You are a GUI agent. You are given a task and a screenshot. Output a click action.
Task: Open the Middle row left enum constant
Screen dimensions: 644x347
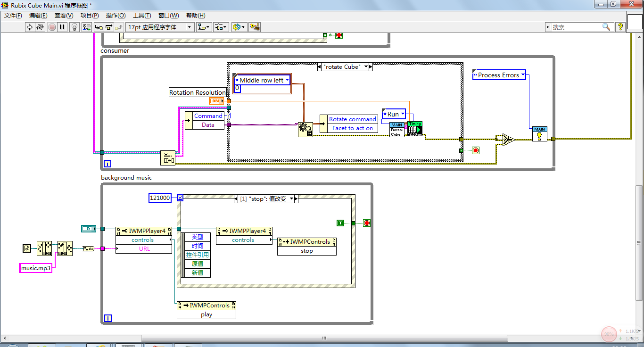pyautogui.click(x=262, y=80)
